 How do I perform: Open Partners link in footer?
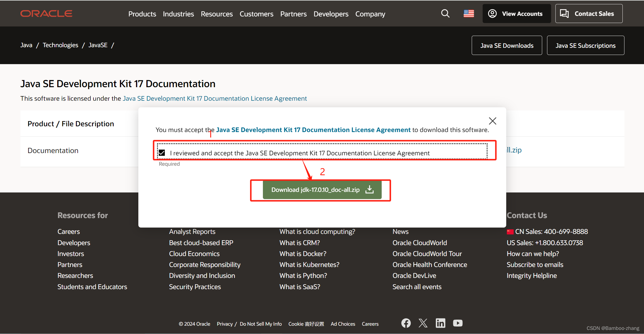pyautogui.click(x=70, y=265)
